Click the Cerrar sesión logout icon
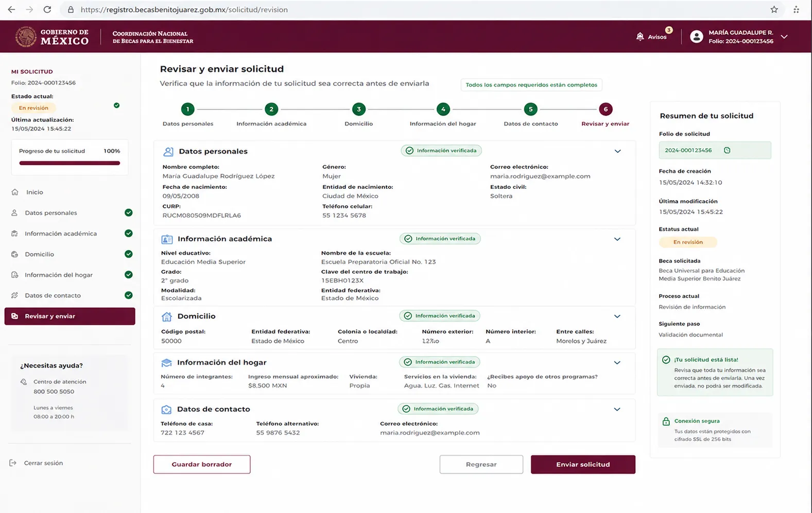Image resolution: width=812 pixels, height=513 pixels. (13, 463)
